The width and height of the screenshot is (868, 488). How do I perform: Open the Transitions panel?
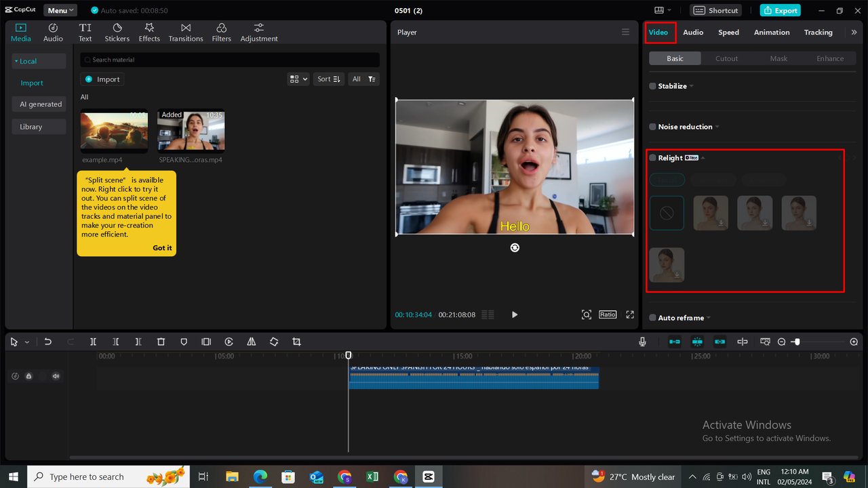(x=185, y=31)
